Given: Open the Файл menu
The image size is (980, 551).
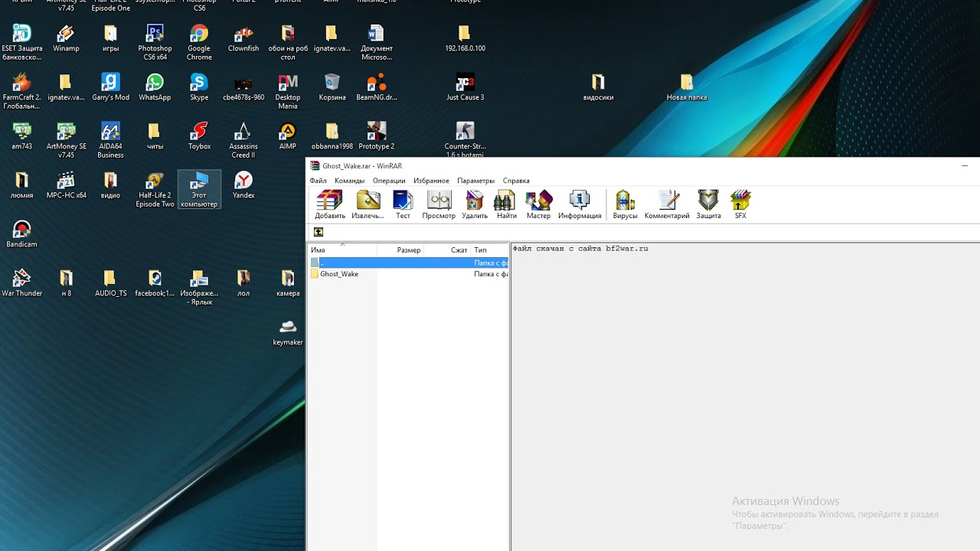Looking at the screenshot, I should 318,181.
